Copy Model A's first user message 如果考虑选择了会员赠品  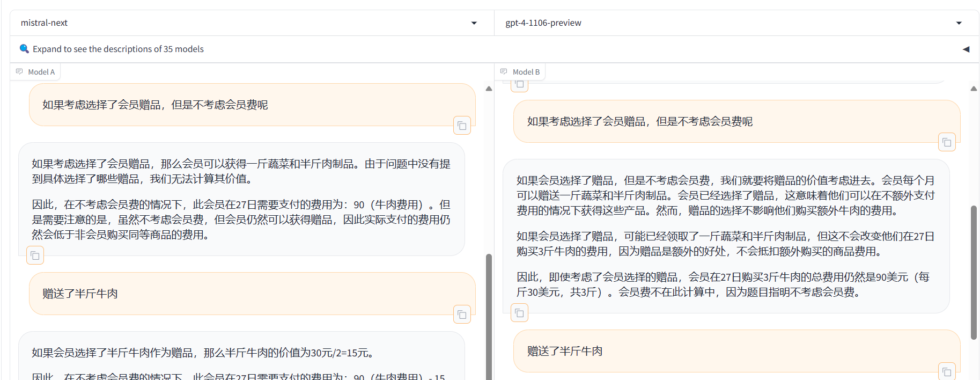[x=462, y=126]
